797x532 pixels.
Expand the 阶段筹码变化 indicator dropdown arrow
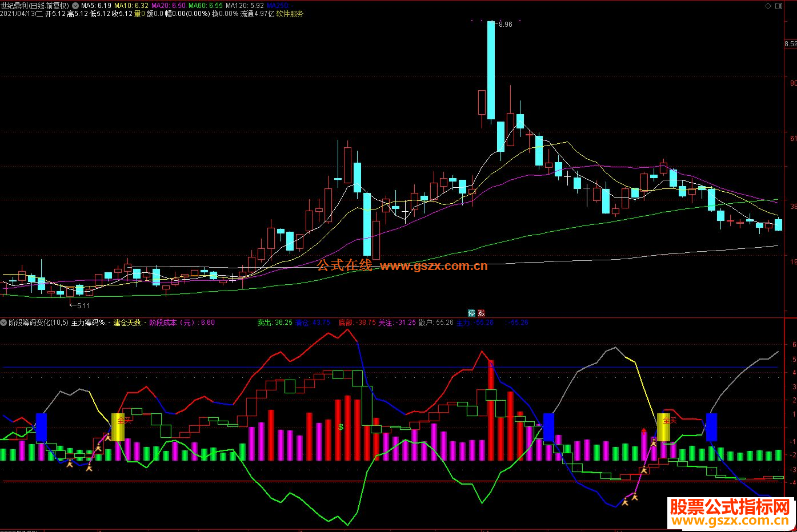[4, 323]
